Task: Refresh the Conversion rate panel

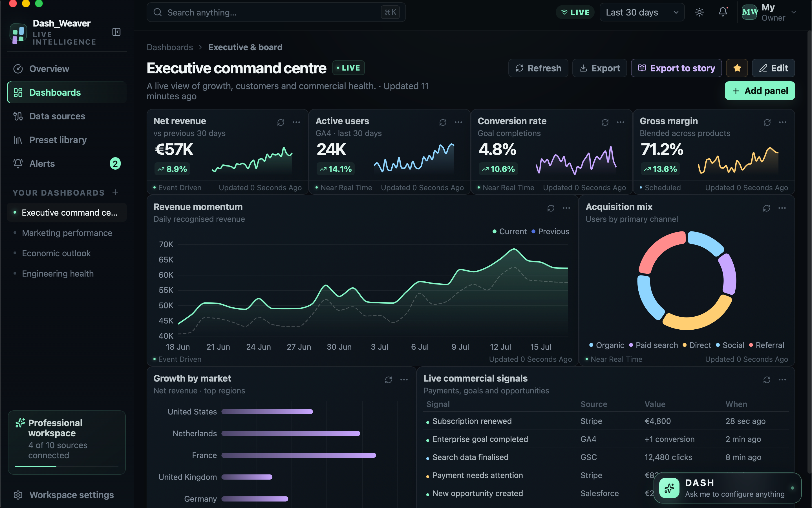Action: point(605,122)
